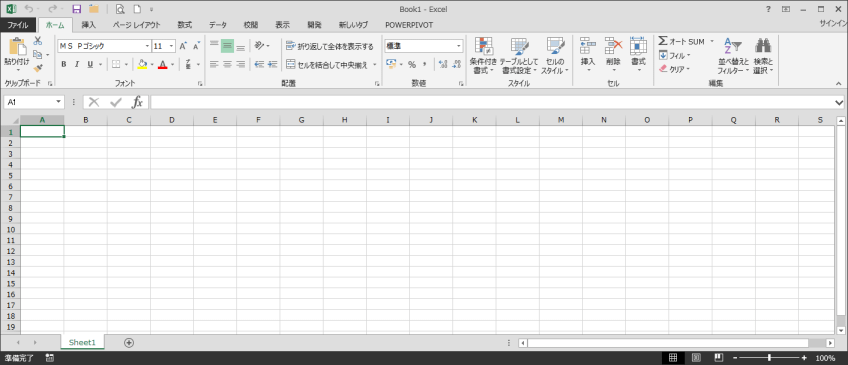The image size is (848, 365).
Task: Click the Cut scissors icon
Action: click(38, 41)
